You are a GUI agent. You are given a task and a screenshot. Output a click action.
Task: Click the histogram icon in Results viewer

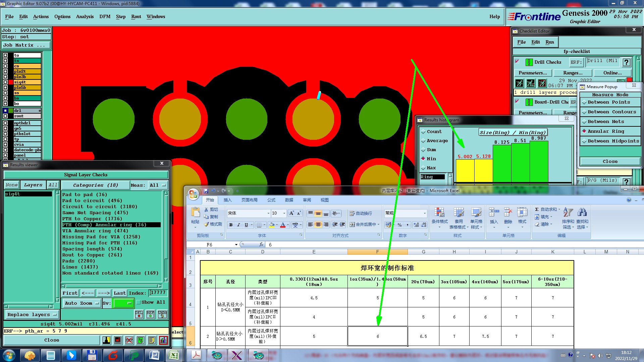[x=163, y=340]
